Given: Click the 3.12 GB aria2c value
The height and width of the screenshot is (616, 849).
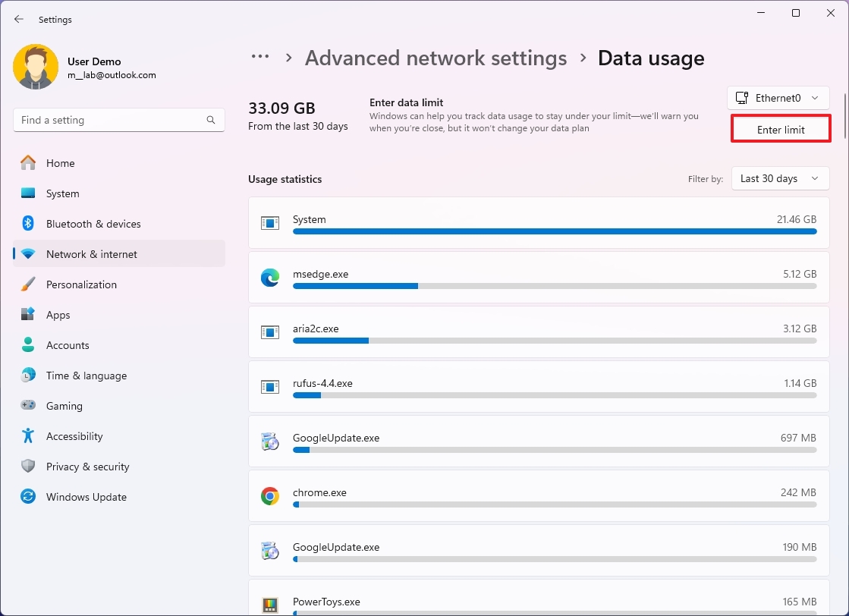Looking at the screenshot, I should pos(800,328).
